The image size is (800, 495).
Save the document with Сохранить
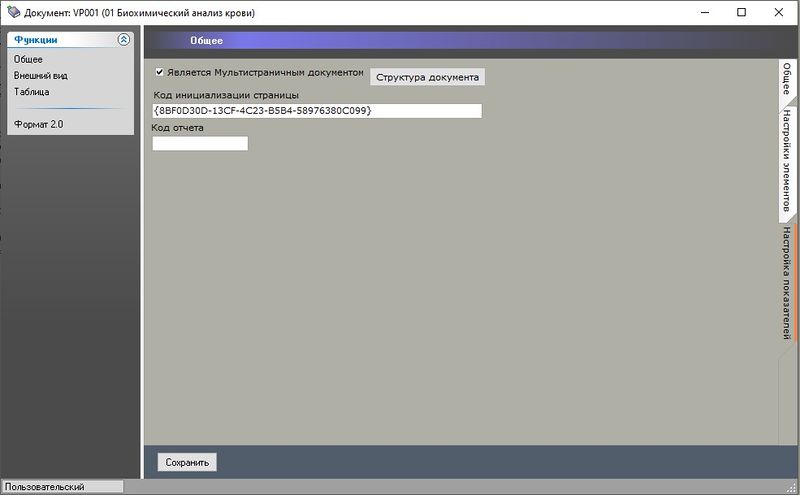(187, 463)
